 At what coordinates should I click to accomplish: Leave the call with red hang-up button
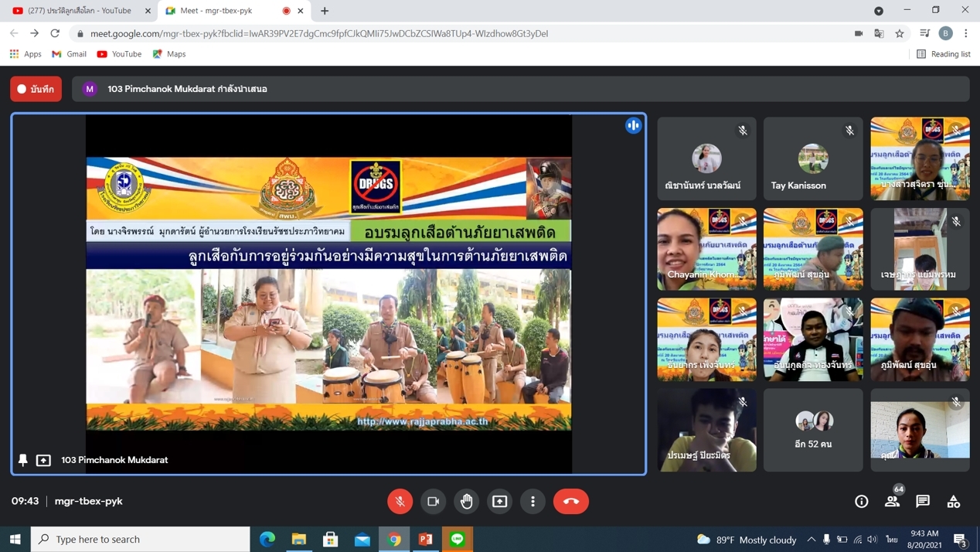point(570,501)
